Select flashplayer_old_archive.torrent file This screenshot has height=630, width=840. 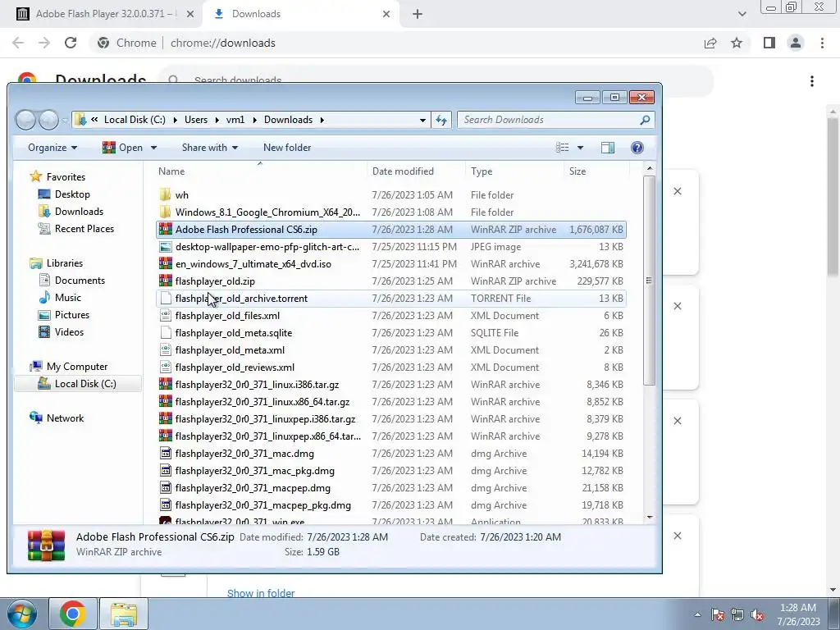[x=391, y=299]
